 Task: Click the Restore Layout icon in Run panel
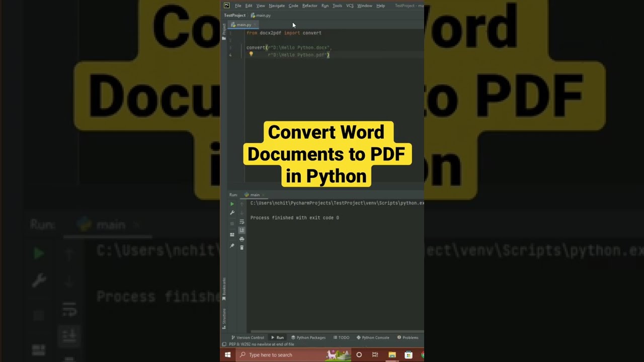(232, 235)
